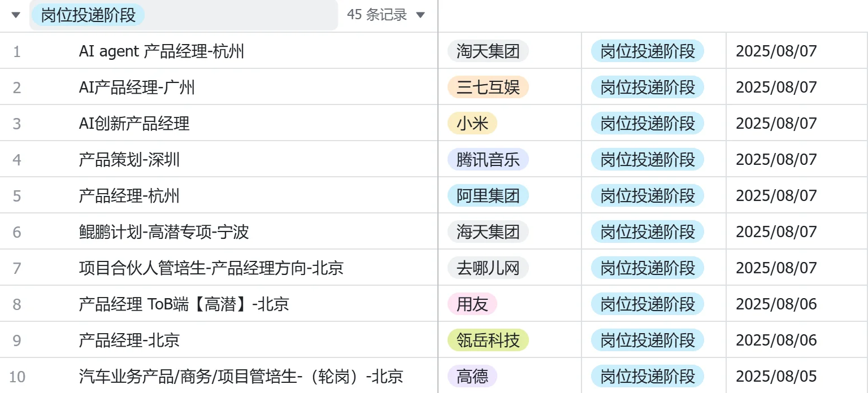Click date 2025/08/06 in 用友 row
Screen dimensions: 868x393
tap(776, 304)
